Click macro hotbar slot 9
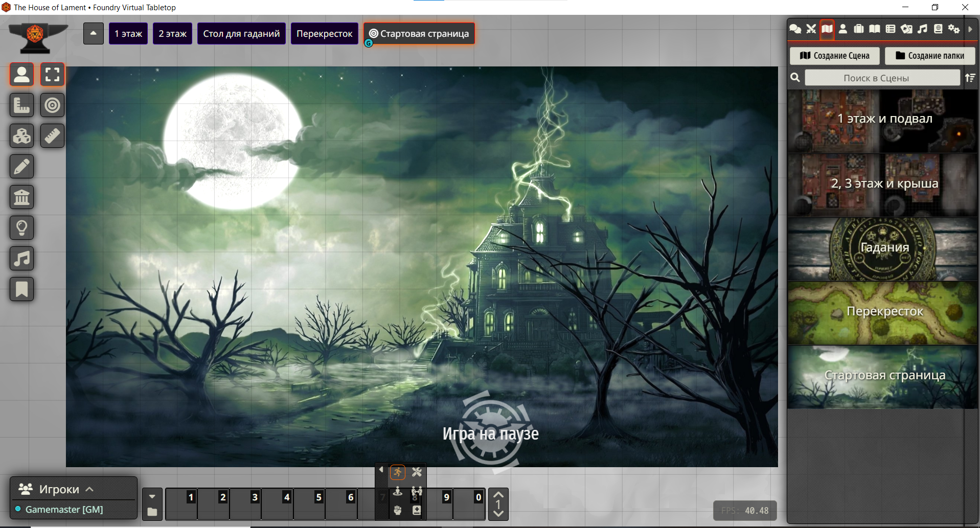 click(439, 504)
